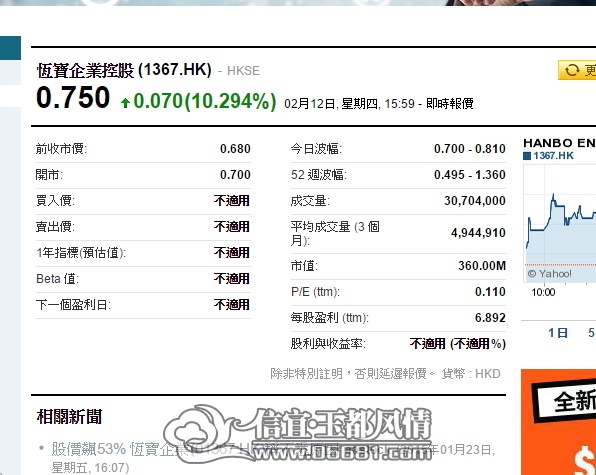The width and height of the screenshot is (596, 475).
Task: Click the Beta 值 label
Action: point(57,279)
